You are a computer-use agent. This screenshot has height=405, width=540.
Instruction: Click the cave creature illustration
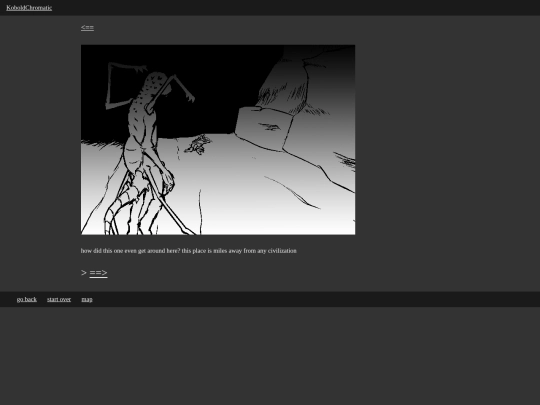point(218,140)
